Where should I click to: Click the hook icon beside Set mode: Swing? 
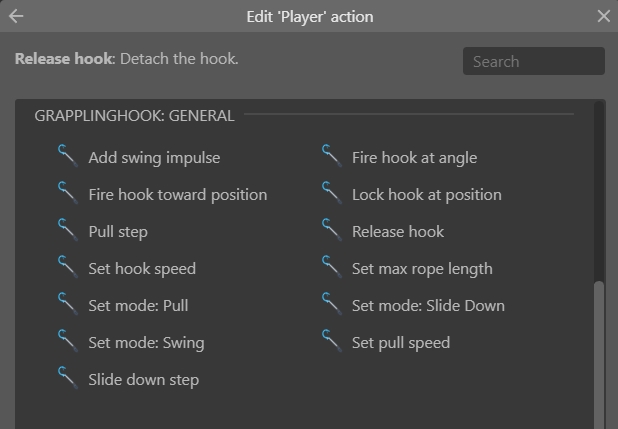pos(68,341)
